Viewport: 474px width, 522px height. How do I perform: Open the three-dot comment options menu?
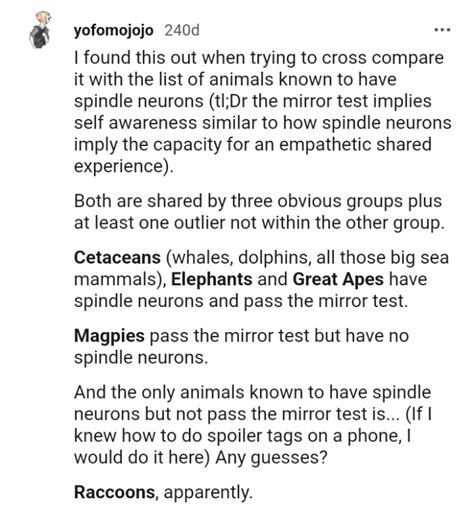point(442,30)
